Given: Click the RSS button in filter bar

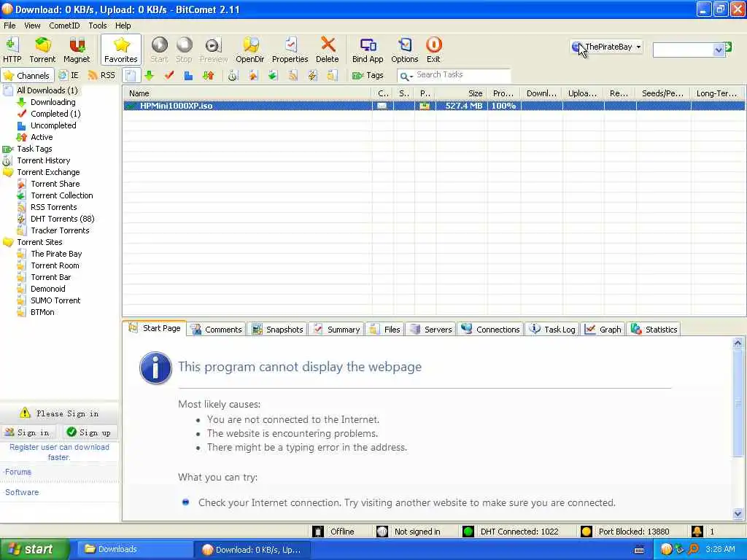Looking at the screenshot, I should pos(102,75).
